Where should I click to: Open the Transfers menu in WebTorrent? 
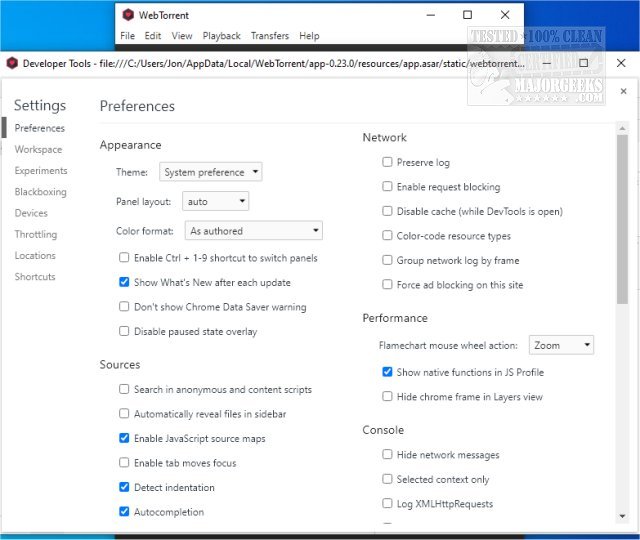(270, 36)
